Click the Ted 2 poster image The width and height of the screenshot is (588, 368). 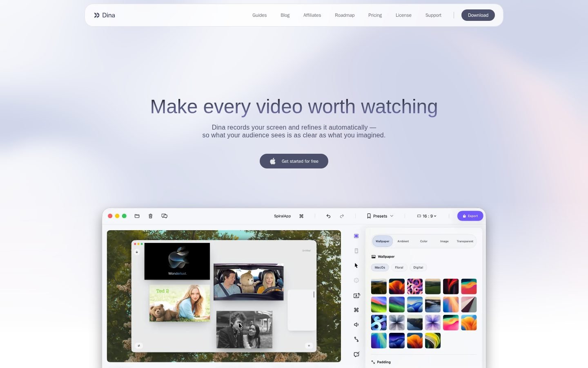coord(180,303)
